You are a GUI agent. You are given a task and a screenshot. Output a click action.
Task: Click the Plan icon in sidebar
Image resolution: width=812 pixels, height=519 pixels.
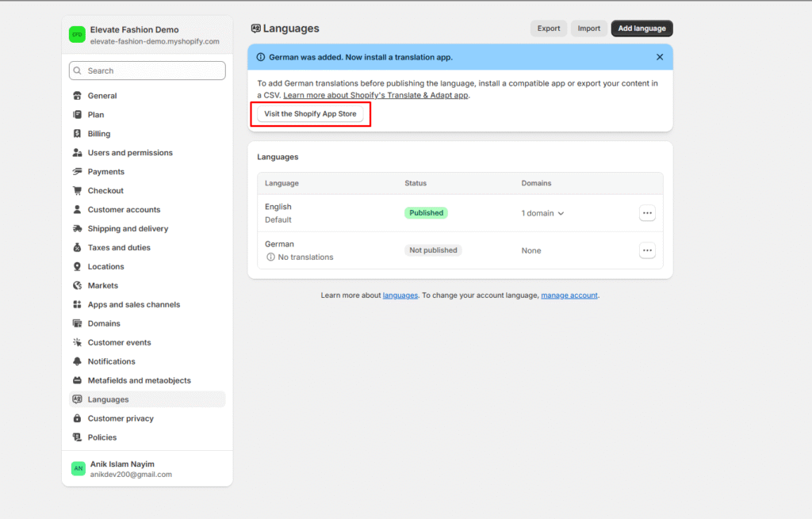pos(77,114)
